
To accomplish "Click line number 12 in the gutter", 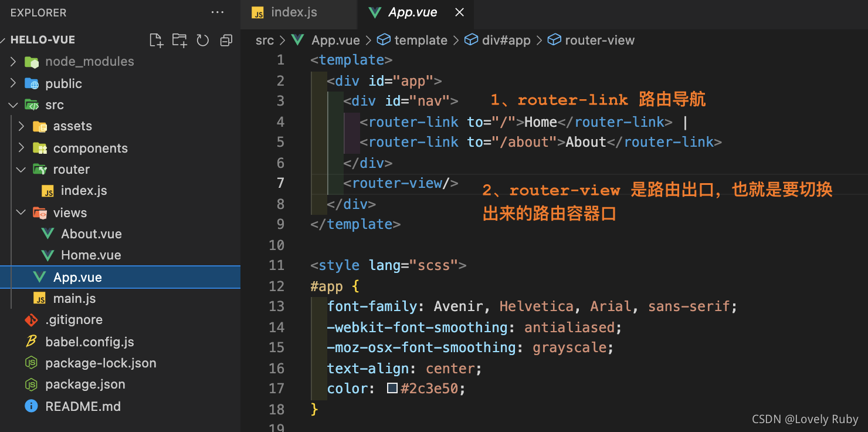I will point(276,286).
